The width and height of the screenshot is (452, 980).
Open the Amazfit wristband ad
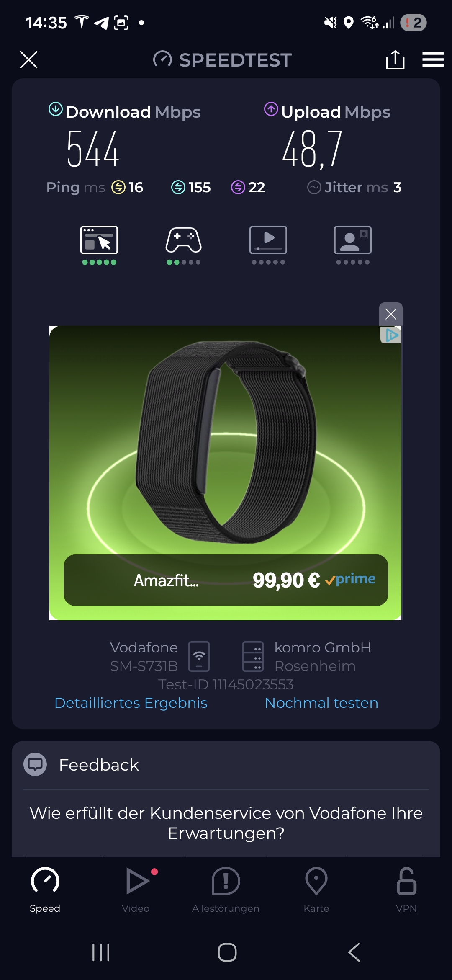226,473
